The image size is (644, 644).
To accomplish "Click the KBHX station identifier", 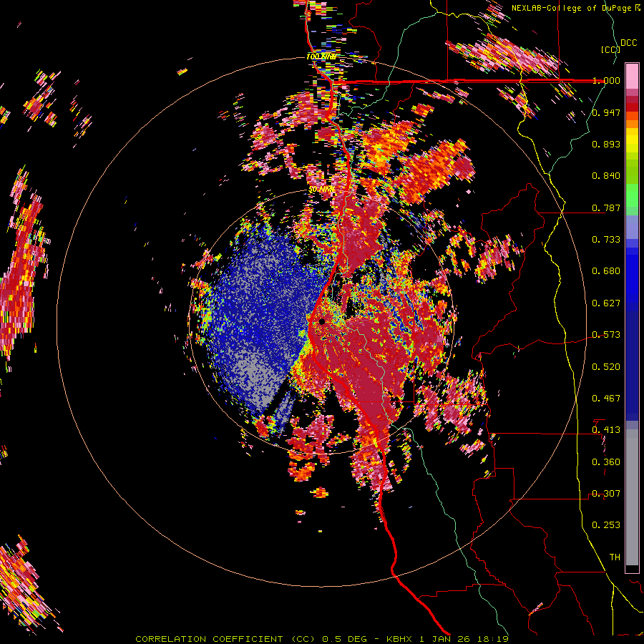I will point(401,639).
